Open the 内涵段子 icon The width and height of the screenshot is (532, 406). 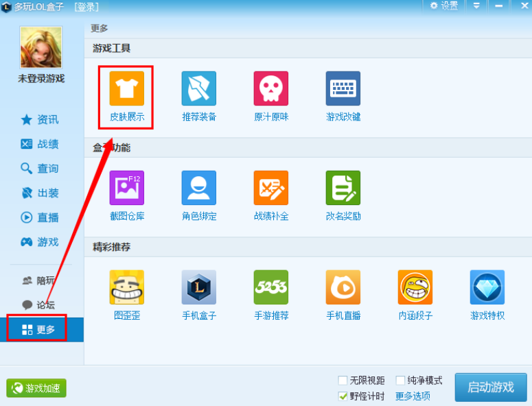[x=415, y=287]
